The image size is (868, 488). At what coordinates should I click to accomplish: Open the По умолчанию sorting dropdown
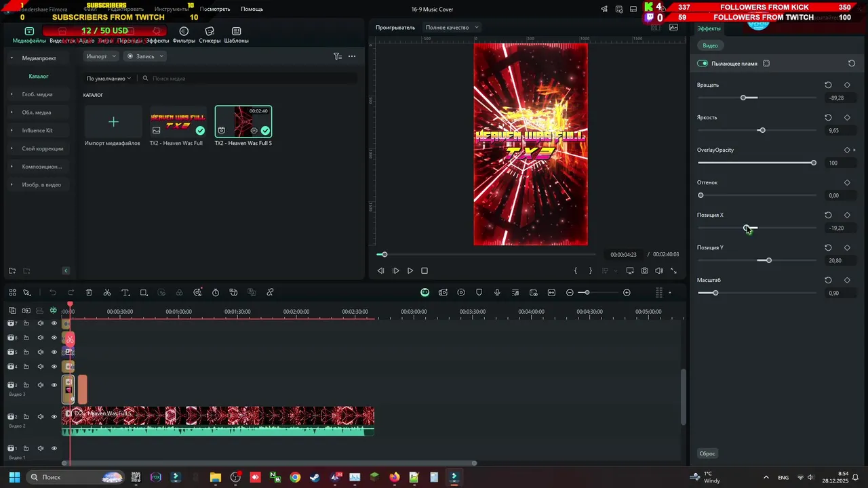[x=108, y=78]
